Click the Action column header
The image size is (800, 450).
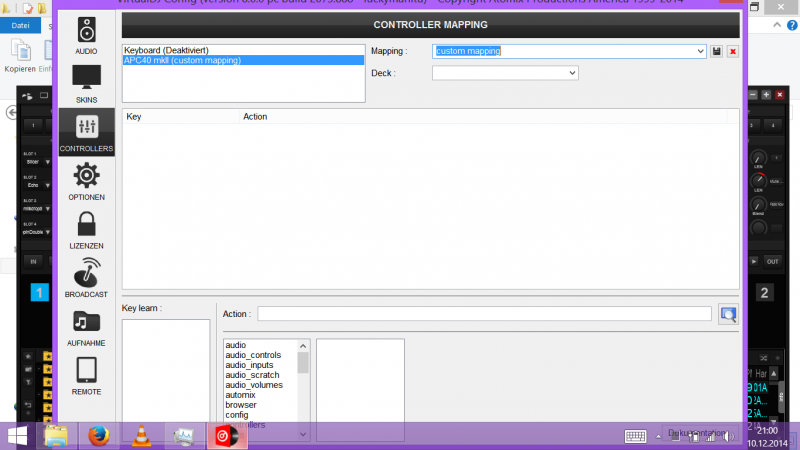(483, 117)
